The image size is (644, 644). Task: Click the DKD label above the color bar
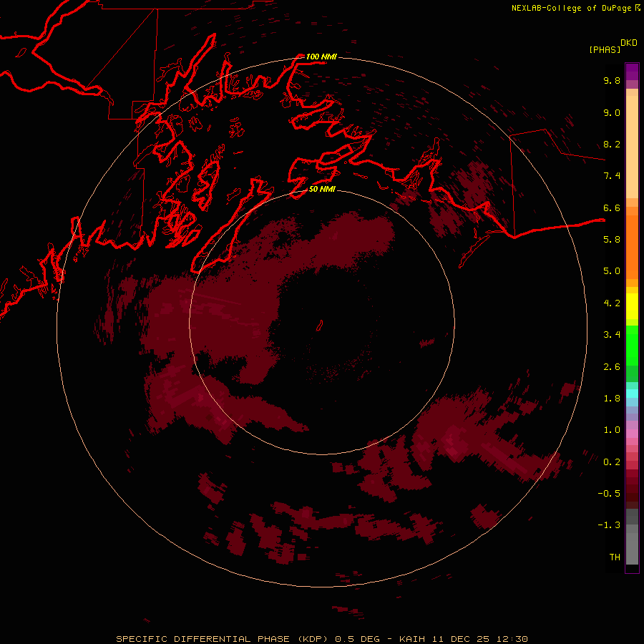click(628, 43)
